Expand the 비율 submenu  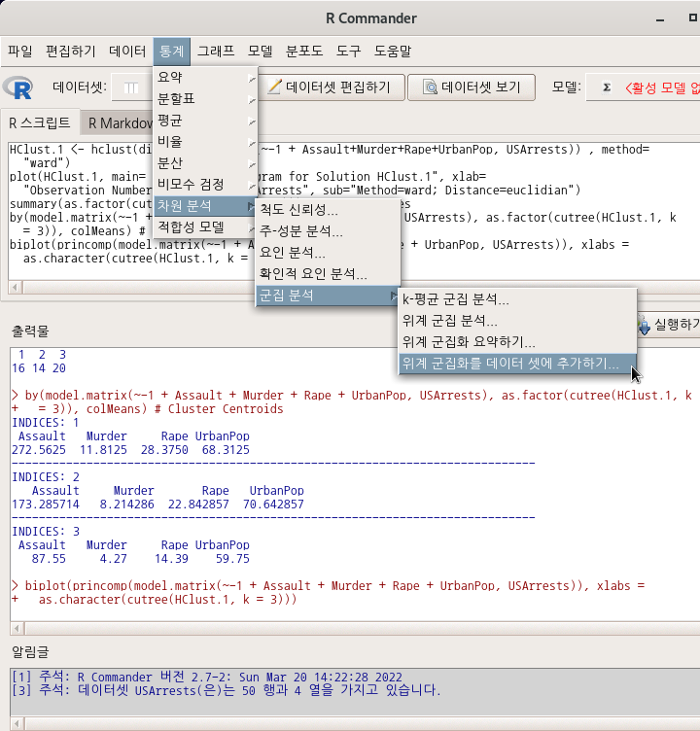206,141
